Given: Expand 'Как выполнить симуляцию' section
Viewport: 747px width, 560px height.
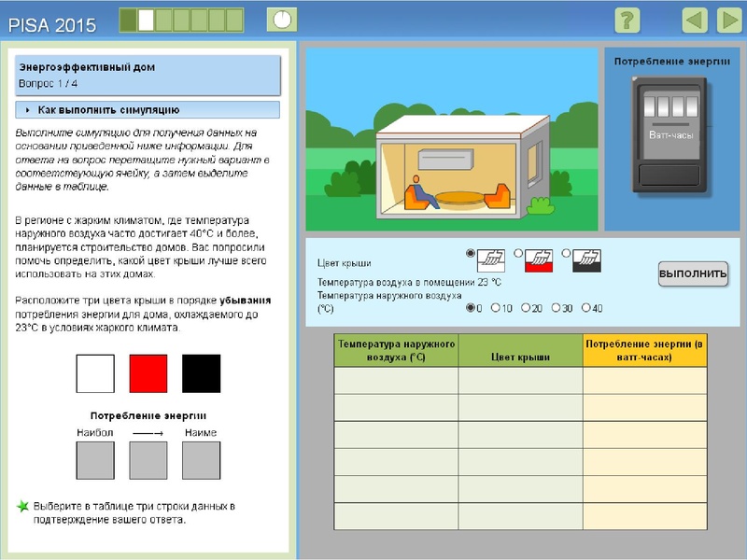Looking at the screenshot, I should tap(148, 110).
